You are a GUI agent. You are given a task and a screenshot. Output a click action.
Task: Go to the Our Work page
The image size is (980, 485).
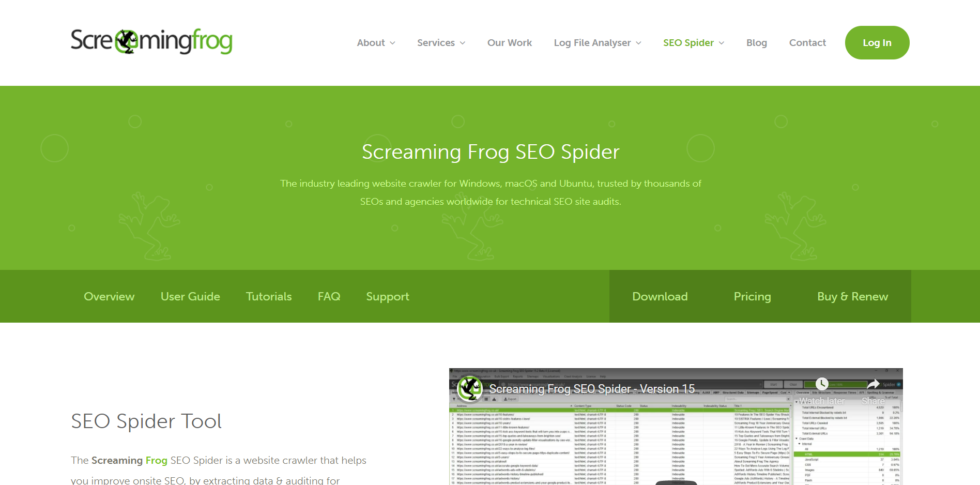(x=510, y=43)
